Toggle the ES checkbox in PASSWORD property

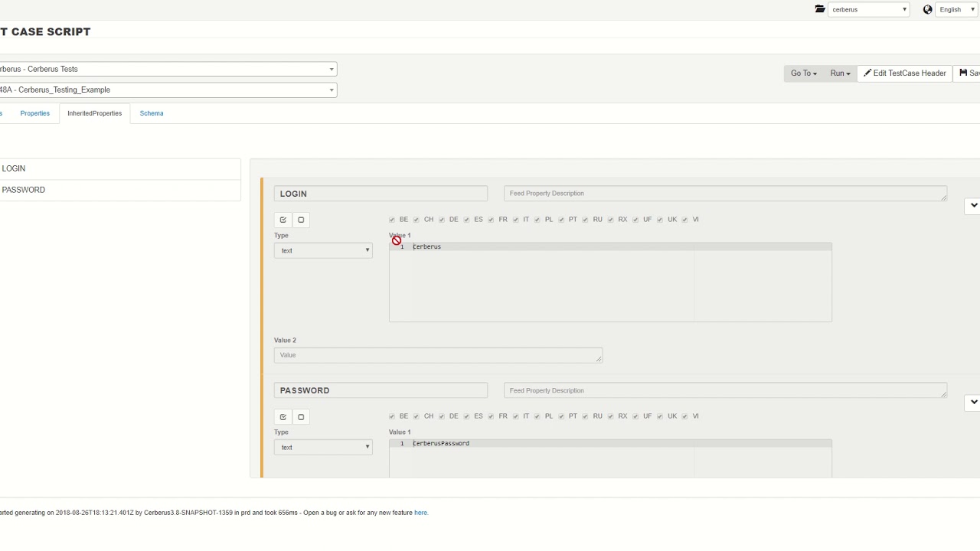[x=466, y=416]
